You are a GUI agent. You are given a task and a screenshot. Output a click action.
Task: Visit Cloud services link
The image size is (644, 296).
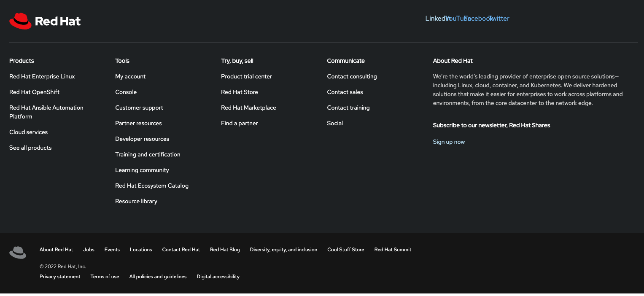[x=29, y=132]
